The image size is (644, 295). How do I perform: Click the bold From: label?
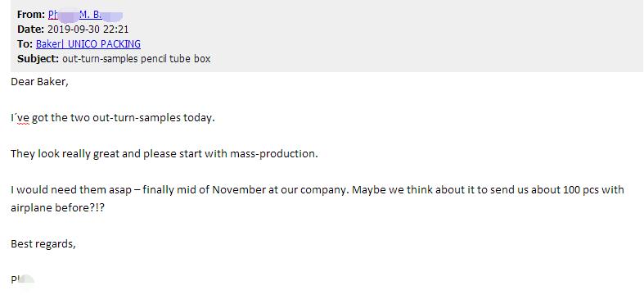[x=31, y=15]
